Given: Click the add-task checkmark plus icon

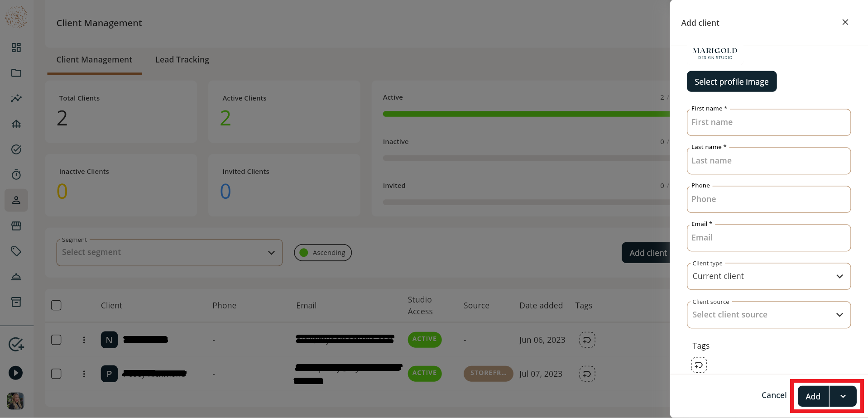Looking at the screenshot, I should [x=16, y=345].
